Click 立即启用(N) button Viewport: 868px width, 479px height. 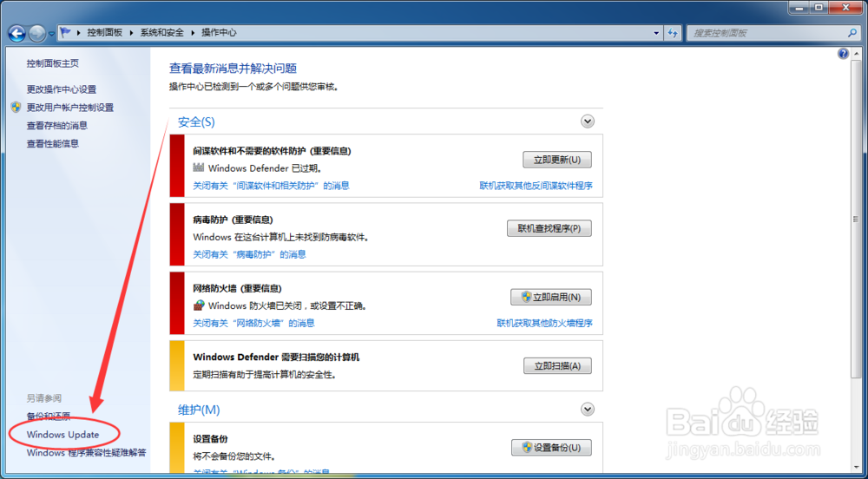pyautogui.click(x=551, y=297)
